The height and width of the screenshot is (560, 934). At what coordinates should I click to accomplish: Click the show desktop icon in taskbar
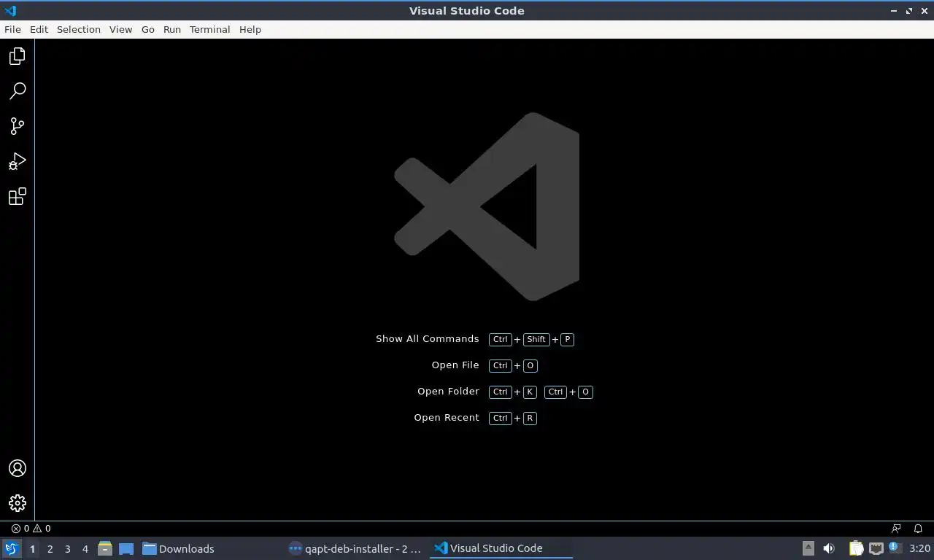point(126,548)
